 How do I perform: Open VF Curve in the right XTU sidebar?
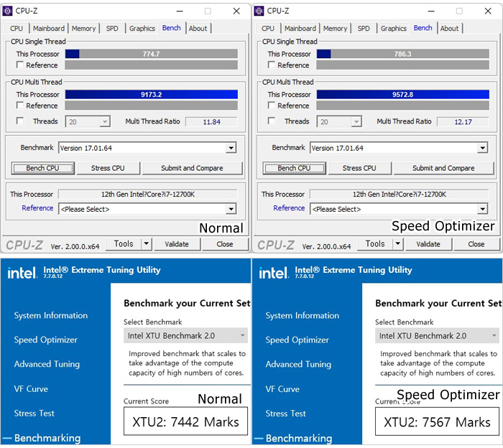coord(282,389)
